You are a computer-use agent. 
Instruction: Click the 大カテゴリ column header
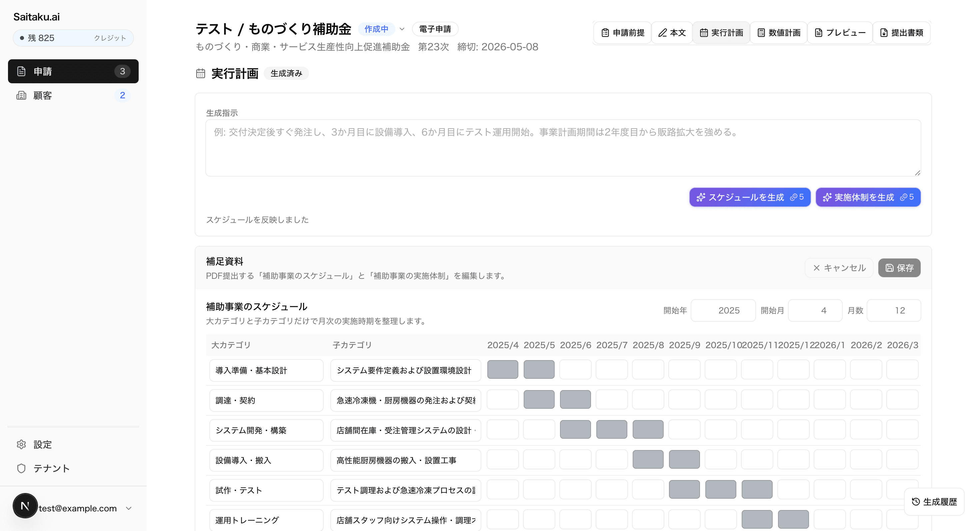point(231,345)
